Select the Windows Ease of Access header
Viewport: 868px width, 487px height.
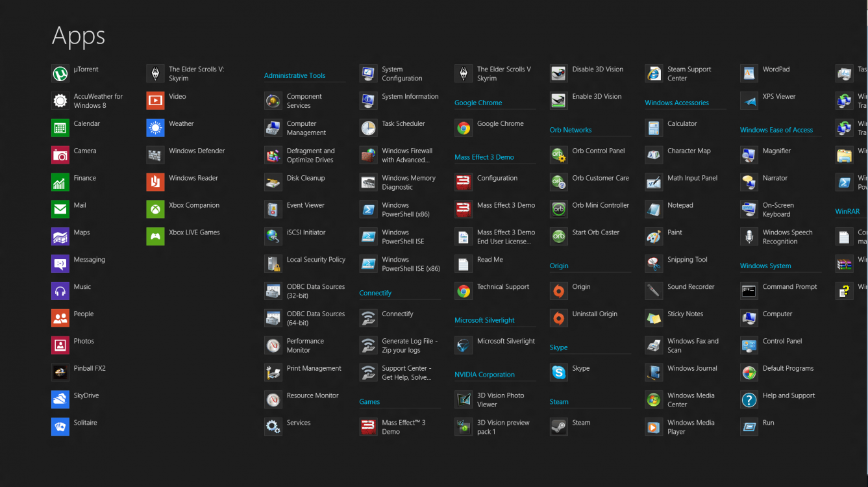(776, 131)
